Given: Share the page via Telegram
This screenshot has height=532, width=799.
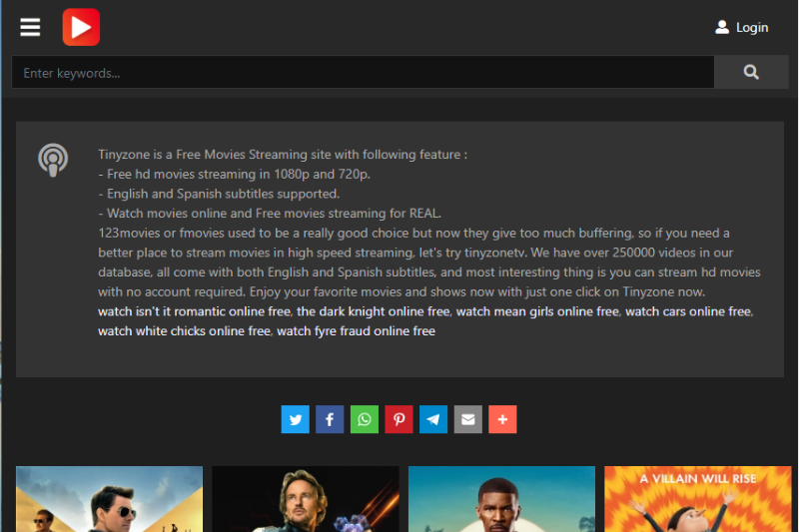Looking at the screenshot, I should (433, 419).
